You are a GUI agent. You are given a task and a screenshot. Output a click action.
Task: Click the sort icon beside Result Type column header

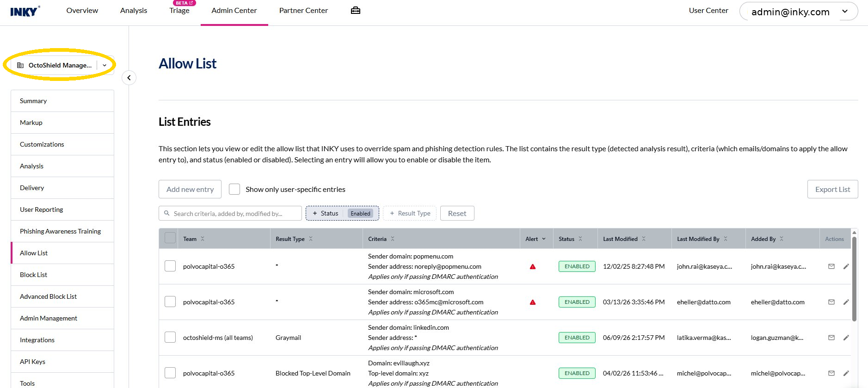[311, 239]
